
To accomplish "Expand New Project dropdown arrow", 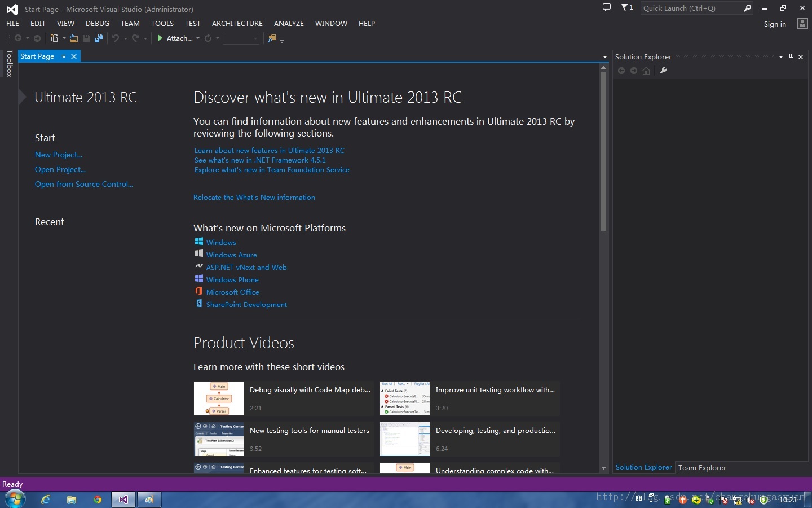I will 64,38.
